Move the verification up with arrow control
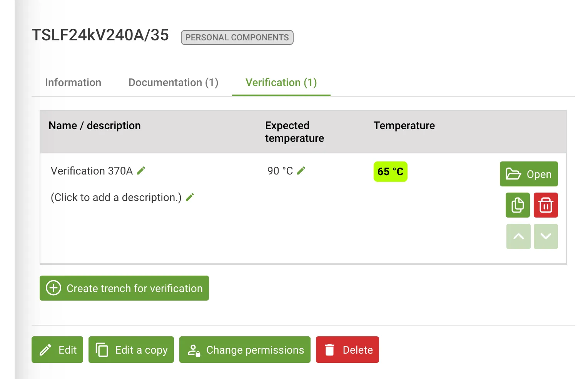 pos(518,236)
